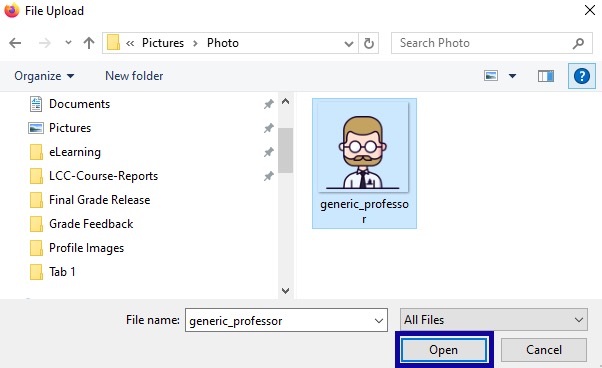The image size is (602, 368).
Task: Click the Tab 1 folder icon
Action: click(x=36, y=272)
